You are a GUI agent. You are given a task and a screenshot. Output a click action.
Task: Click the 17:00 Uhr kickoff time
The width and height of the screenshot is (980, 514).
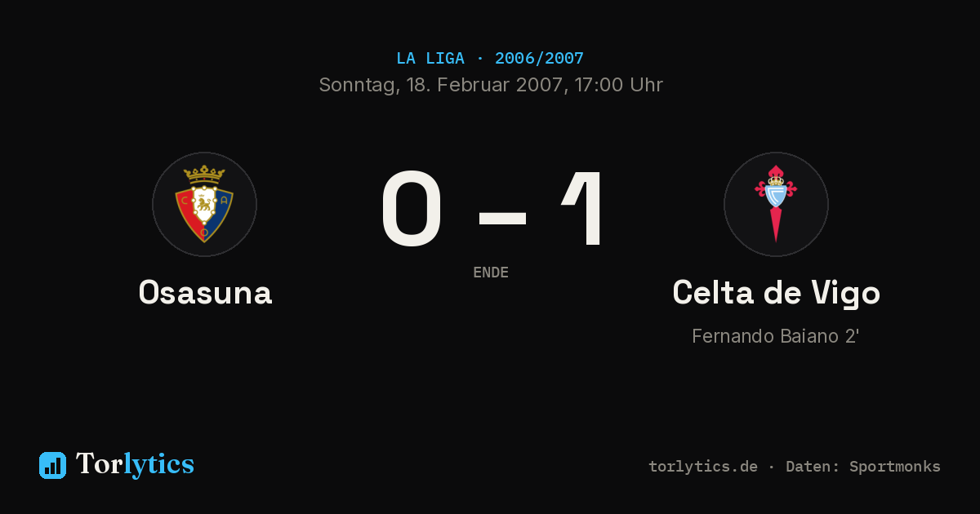point(618,86)
